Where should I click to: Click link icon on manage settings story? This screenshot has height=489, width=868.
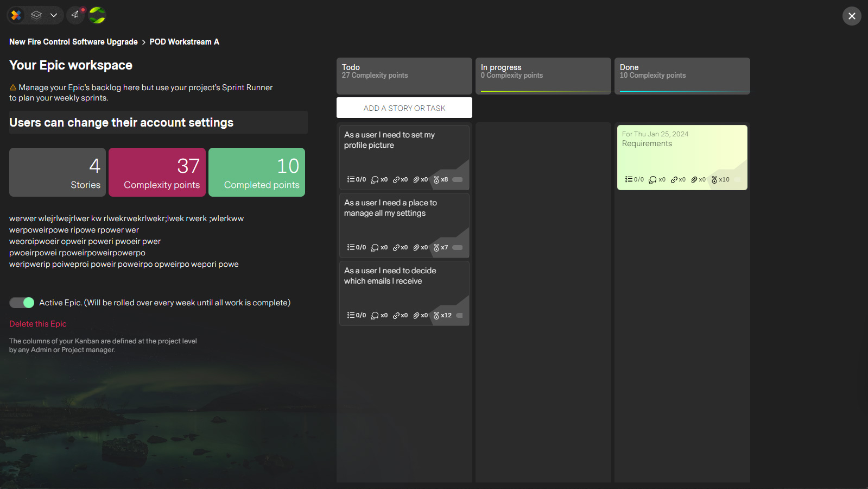[396, 248]
